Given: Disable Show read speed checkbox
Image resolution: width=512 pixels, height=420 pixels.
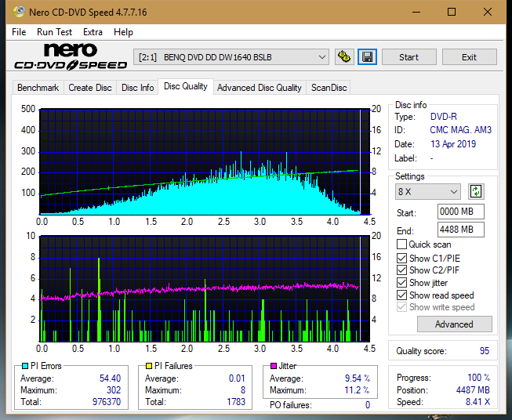Looking at the screenshot, I should pos(401,295).
